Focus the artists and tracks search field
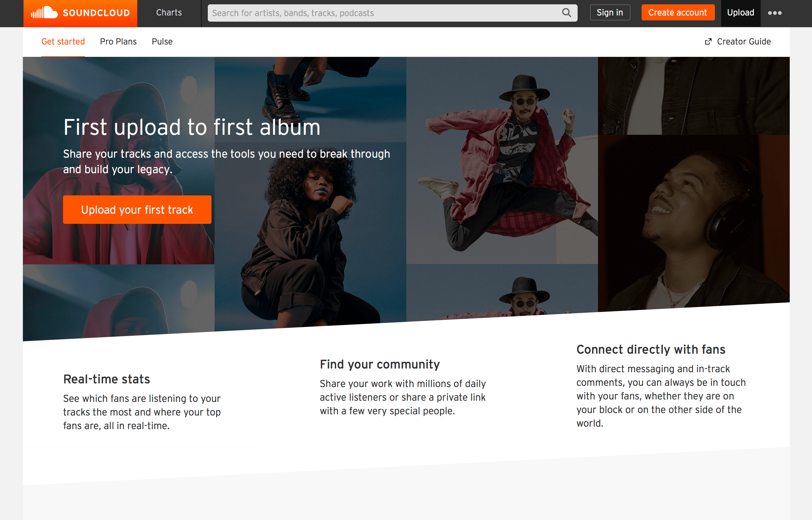 coord(385,13)
